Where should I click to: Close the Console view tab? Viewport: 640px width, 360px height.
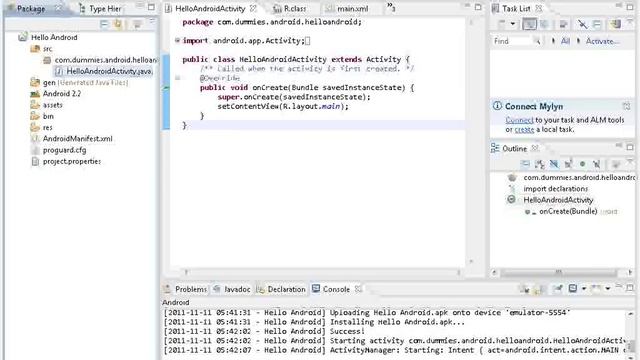click(358, 289)
